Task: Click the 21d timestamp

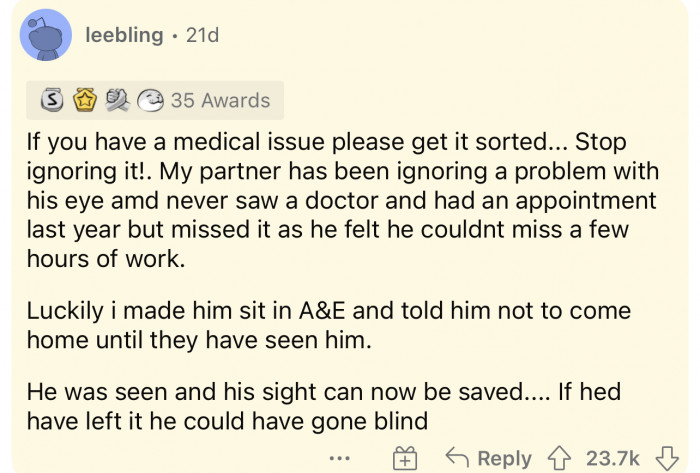Action: pyautogui.click(x=199, y=35)
